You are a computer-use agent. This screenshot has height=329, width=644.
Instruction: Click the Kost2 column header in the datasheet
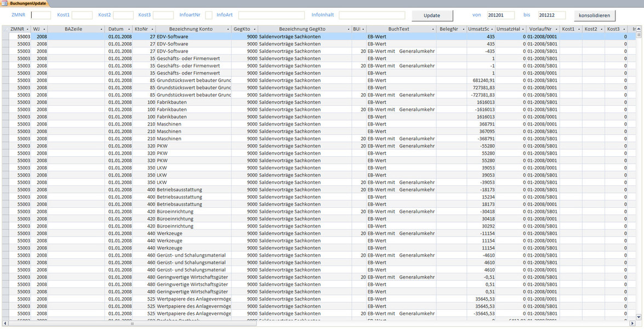coord(594,29)
